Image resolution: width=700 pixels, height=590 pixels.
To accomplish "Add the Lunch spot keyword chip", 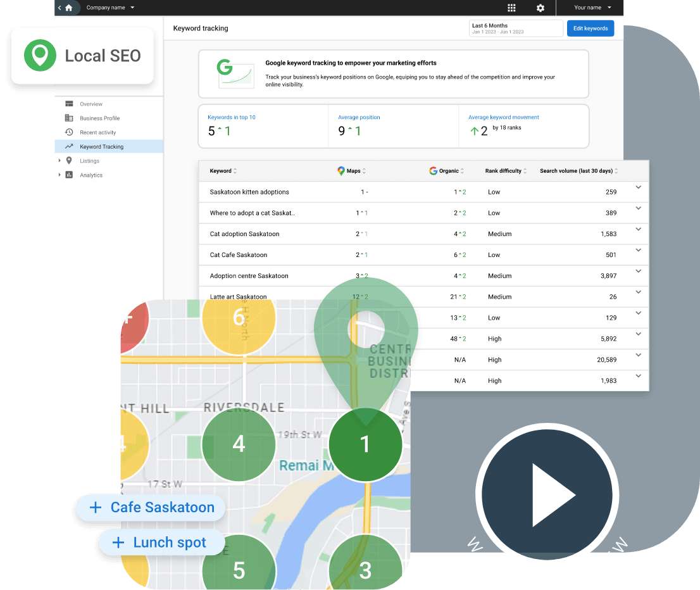I will point(161,543).
